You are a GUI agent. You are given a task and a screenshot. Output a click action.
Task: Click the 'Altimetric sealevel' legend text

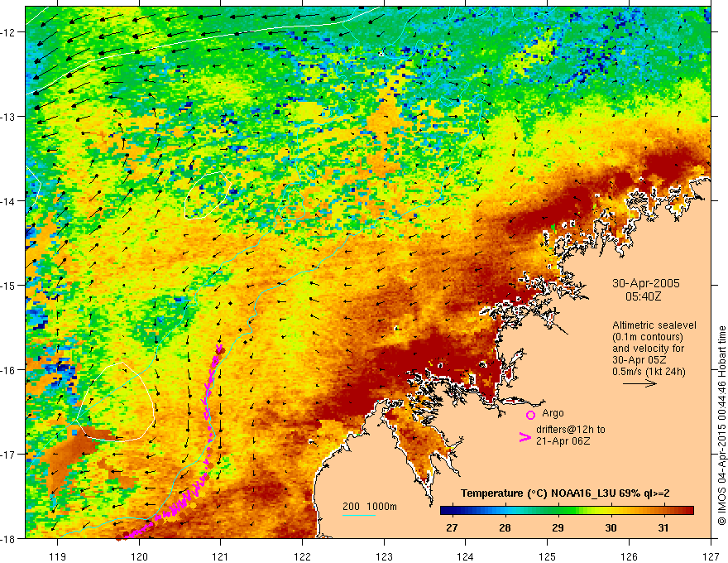pos(654,325)
